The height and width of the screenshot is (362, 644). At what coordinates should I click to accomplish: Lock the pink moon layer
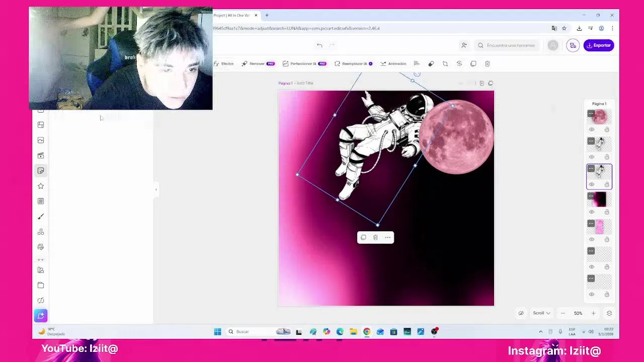[x=607, y=130]
